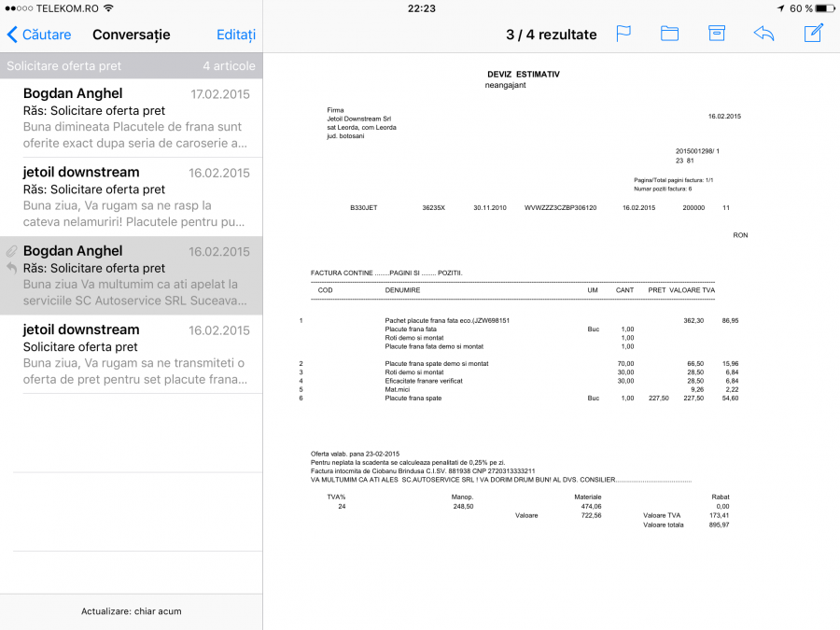The width and height of the screenshot is (840, 630).
Task: Open Bogdan Anghel message from 17.02.2015
Action: 135,118
